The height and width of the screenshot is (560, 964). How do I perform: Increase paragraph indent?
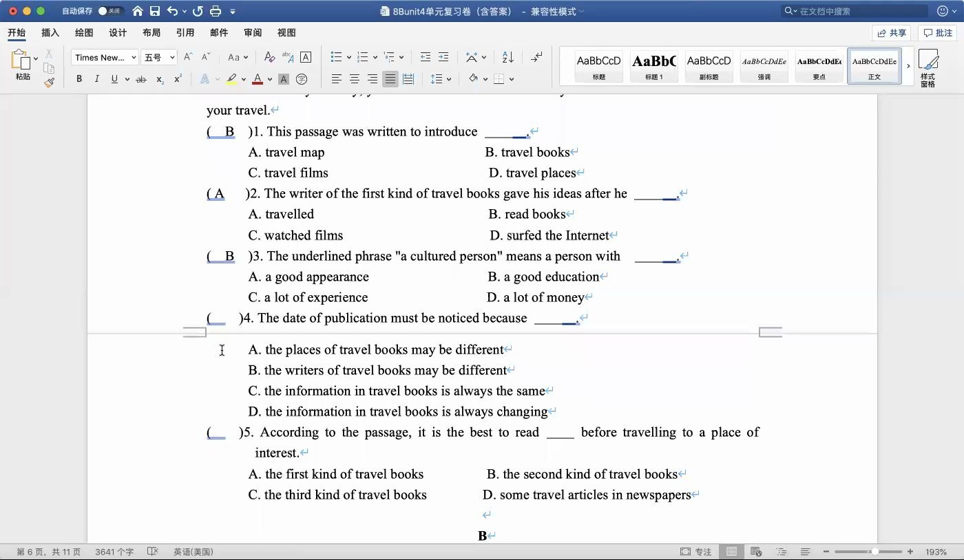pos(443,57)
